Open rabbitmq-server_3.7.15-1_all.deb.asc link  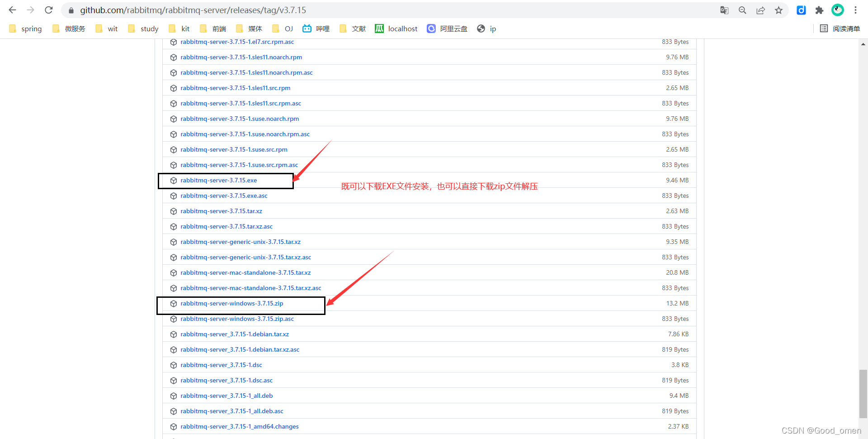pyautogui.click(x=231, y=411)
